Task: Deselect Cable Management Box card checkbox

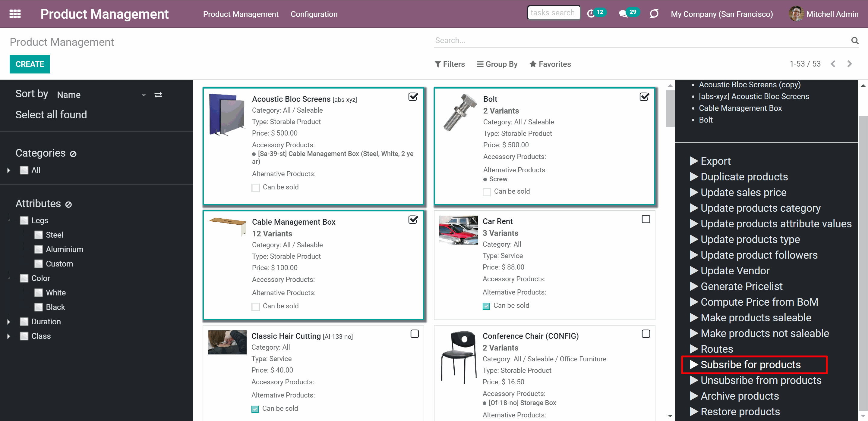Action: click(x=413, y=220)
